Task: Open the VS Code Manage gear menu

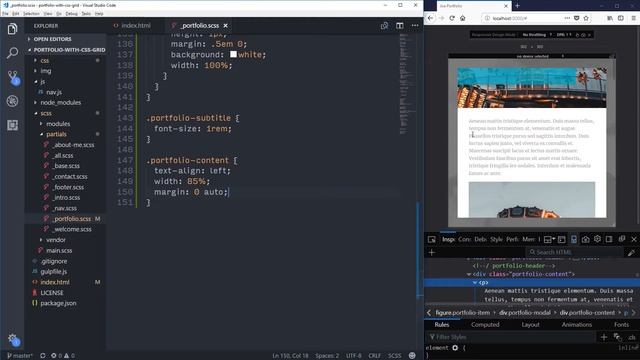Action: point(13,339)
